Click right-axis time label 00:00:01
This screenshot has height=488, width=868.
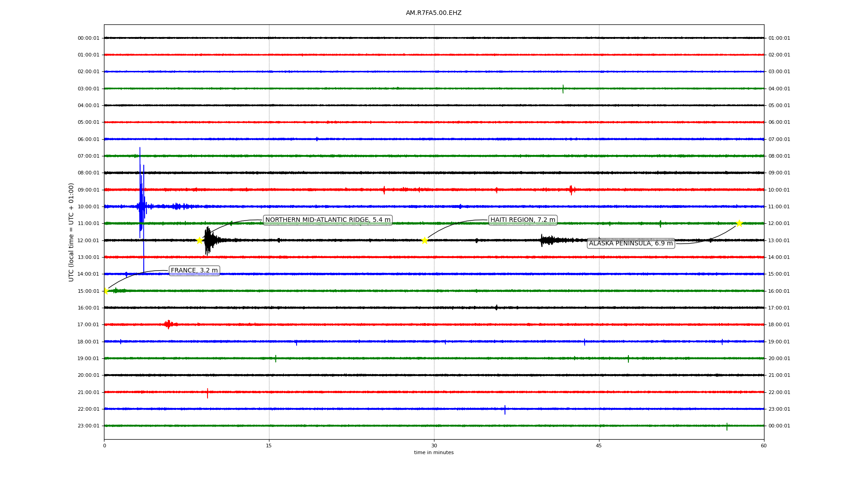[x=779, y=426]
